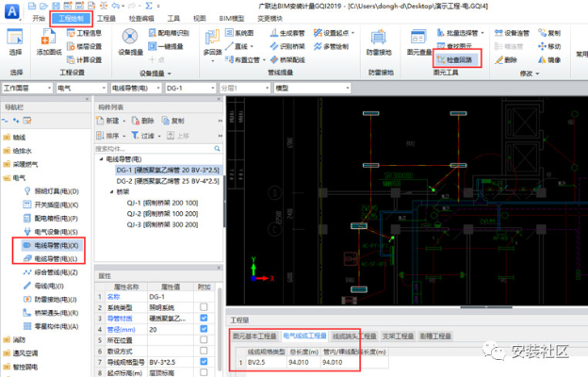The image size is (588, 377).
Task: Select 照明灯具(电)(D) in the navigation tree
Action: (51, 191)
